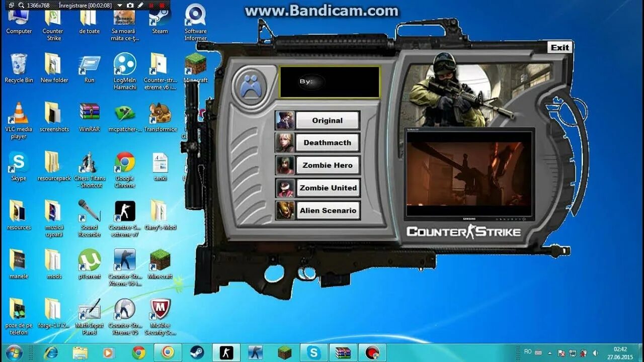The width and height of the screenshot is (644, 362).
Task: Select the Chess Titans shortcut
Action: (90, 170)
